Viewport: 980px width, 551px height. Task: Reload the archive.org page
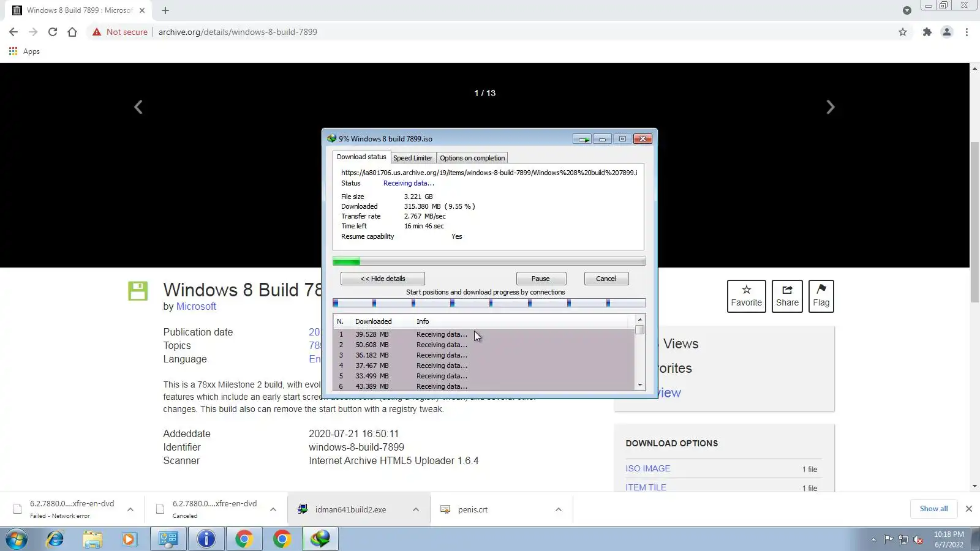tap(53, 32)
